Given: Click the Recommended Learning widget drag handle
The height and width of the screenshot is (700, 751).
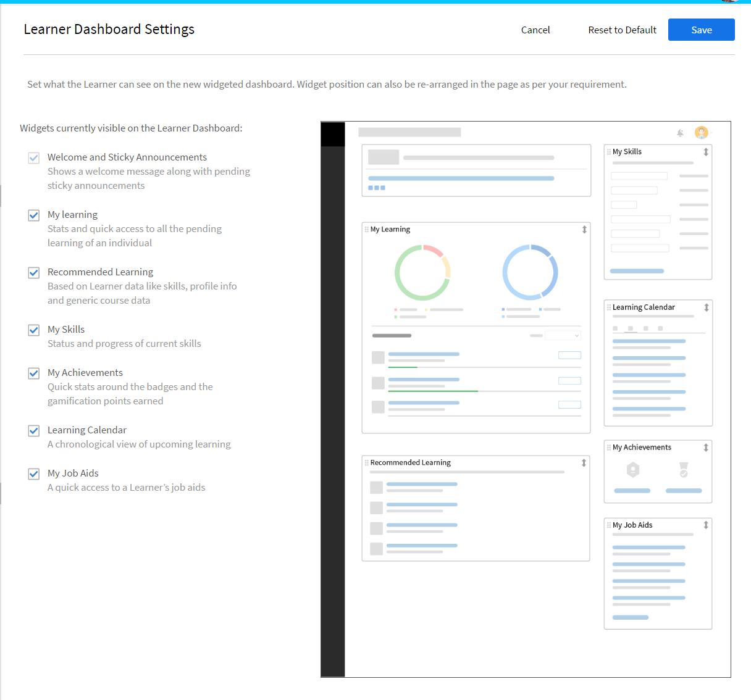Looking at the screenshot, I should pos(367,463).
